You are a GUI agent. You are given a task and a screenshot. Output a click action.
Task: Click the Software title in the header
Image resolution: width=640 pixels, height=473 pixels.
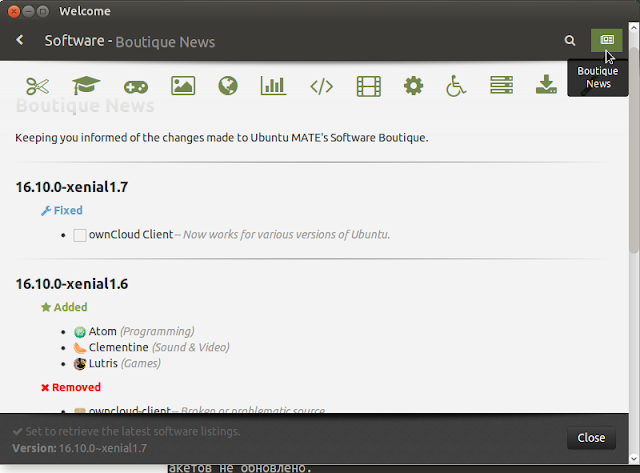pyautogui.click(x=74, y=41)
